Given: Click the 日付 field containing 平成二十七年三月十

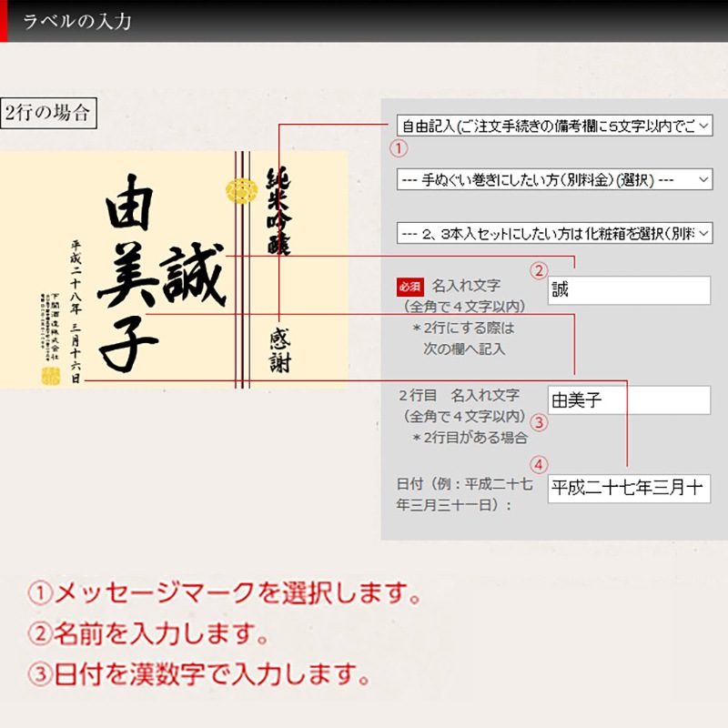Looking at the screenshot, I should [x=630, y=487].
